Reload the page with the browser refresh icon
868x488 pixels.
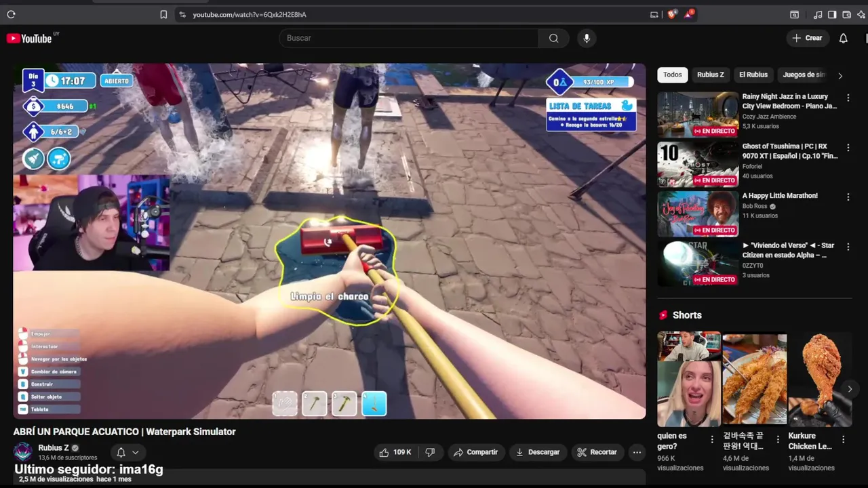(11, 14)
